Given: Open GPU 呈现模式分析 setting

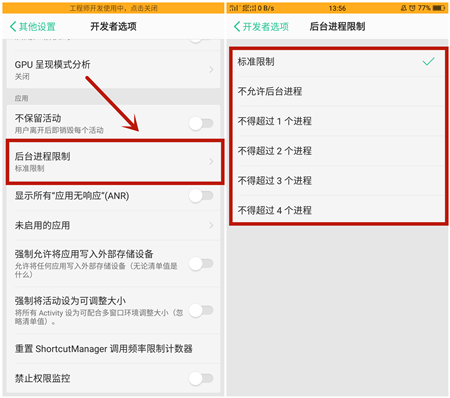Looking at the screenshot, I should (113, 69).
